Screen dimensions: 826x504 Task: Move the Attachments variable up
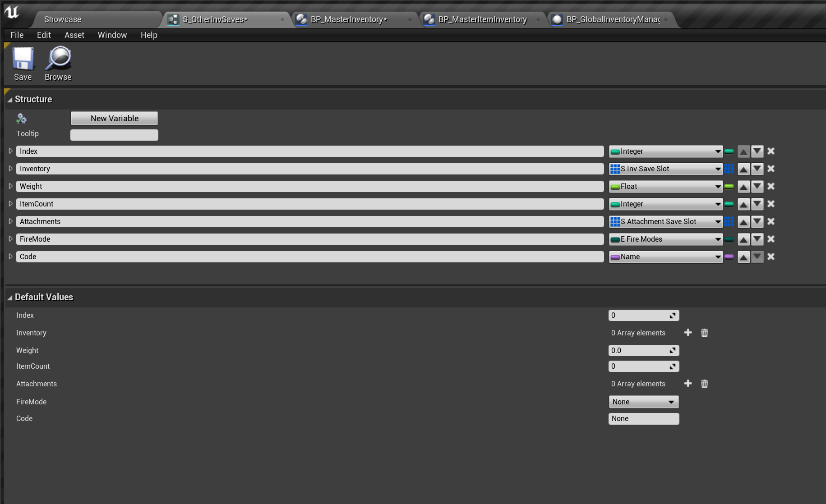[x=743, y=222]
